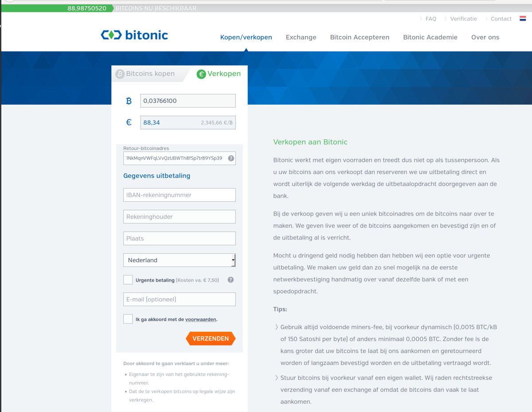
Task: Click the Dutch flag icon in the header
Action: pyautogui.click(x=523, y=19)
